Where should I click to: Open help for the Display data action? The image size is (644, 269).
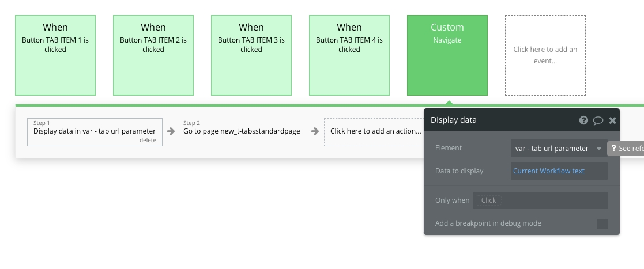point(583,120)
